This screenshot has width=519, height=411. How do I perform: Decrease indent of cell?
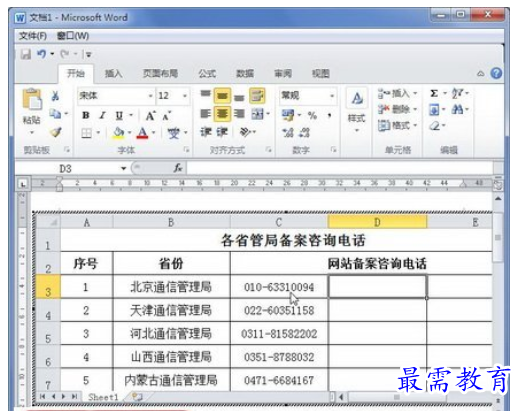click(206, 132)
